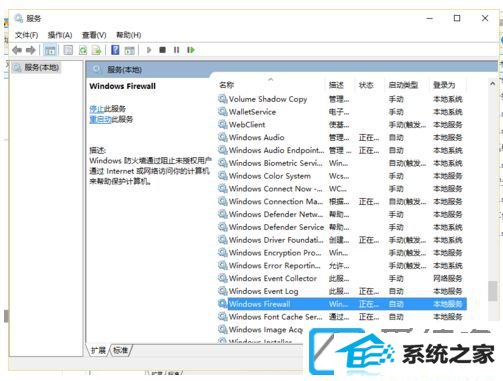This screenshot has height=381, width=503.
Task: Switch to the 标准 tab
Action: coord(121,350)
